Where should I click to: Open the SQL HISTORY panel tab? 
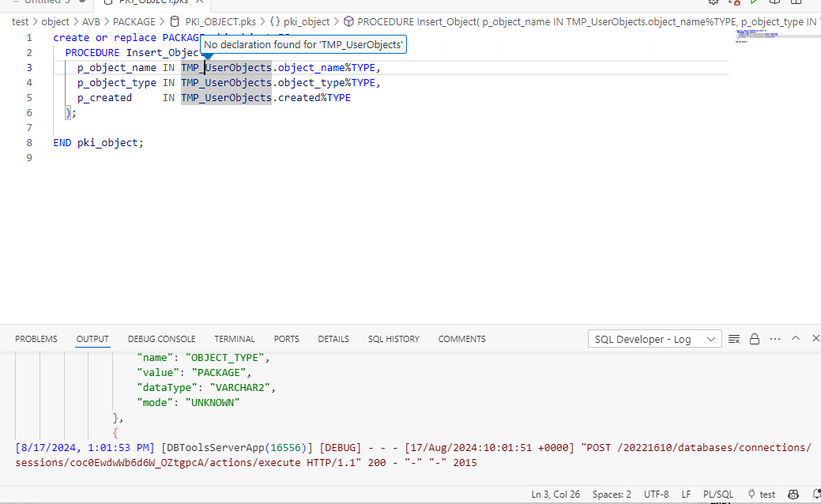tap(394, 338)
